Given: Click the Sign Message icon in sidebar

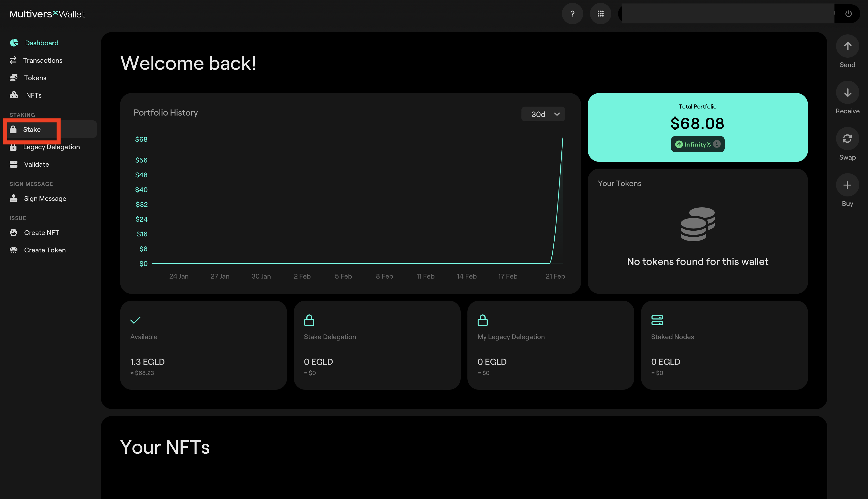Looking at the screenshot, I should [x=14, y=198].
